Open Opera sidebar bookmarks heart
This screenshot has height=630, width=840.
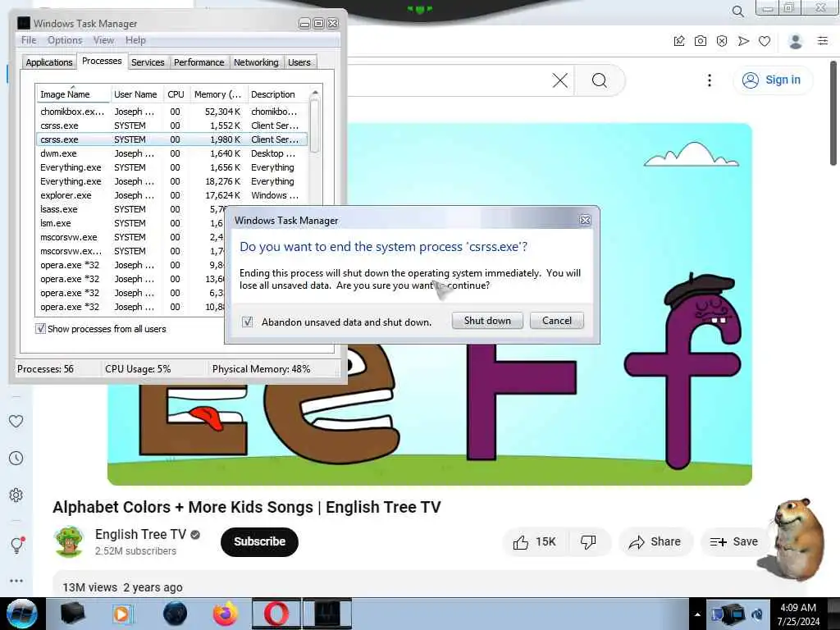16,421
